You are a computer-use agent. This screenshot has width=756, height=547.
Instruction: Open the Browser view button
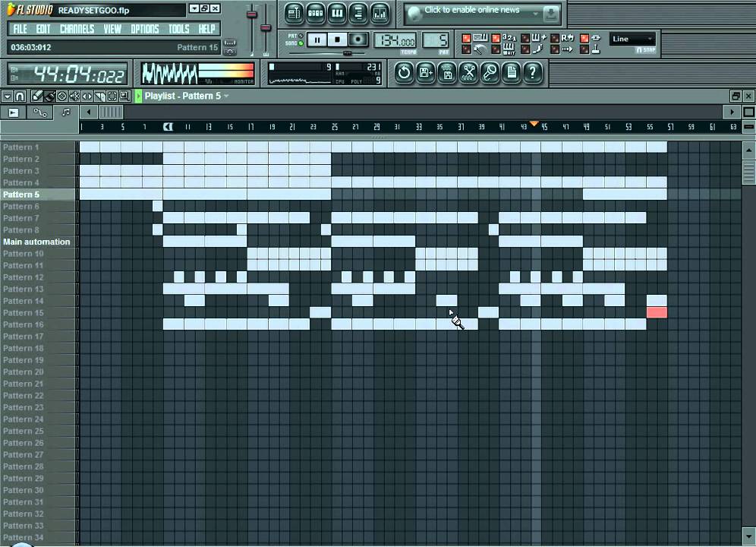pos(358,13)
